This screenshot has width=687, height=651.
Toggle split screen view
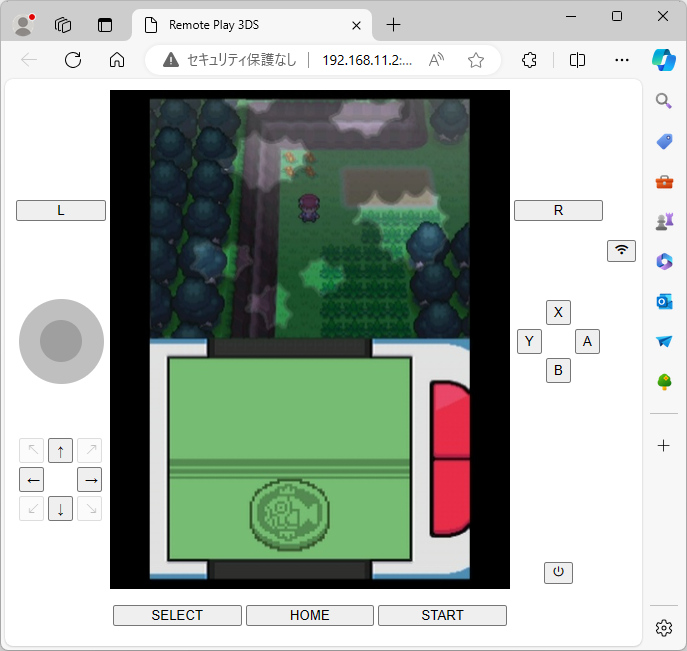pos(577,60)
